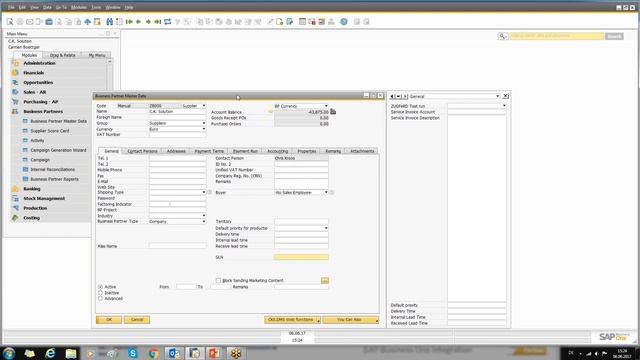This screenshot has height=360, width=640.
Task: Open Supplier Score Card menu entry
Action: coord(50,131)
